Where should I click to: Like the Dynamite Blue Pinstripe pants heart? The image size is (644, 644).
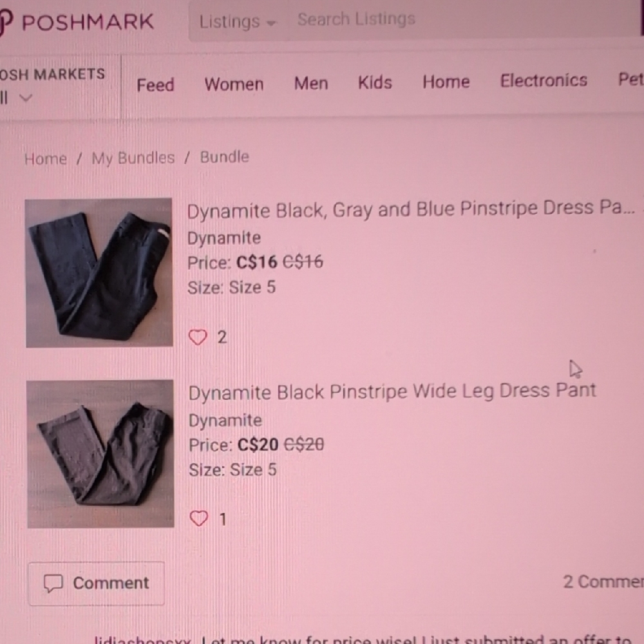pos(198,337)
